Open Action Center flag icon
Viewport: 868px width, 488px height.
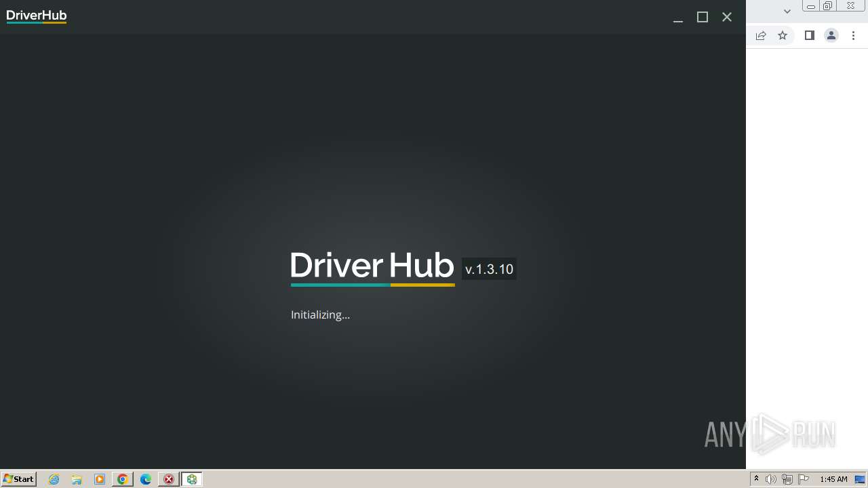804,479
